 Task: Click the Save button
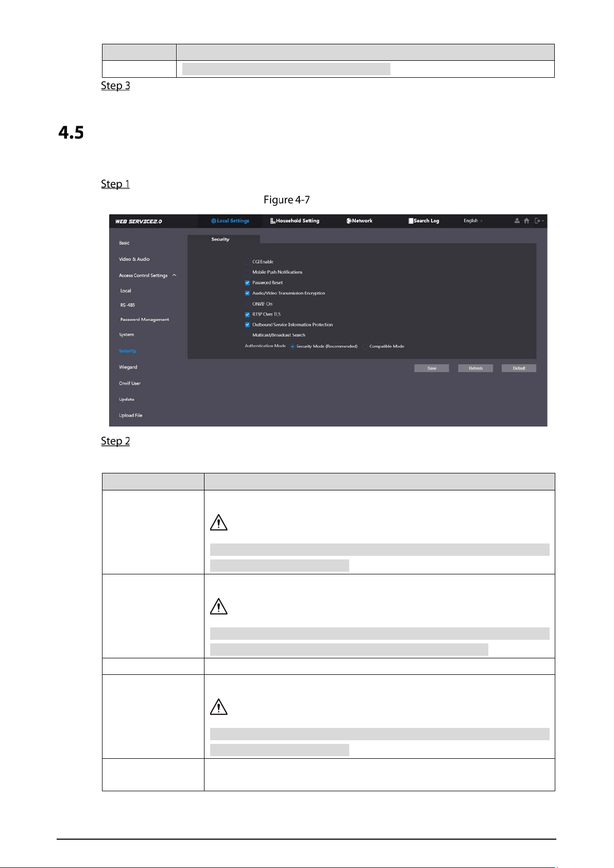pos(432,368)
